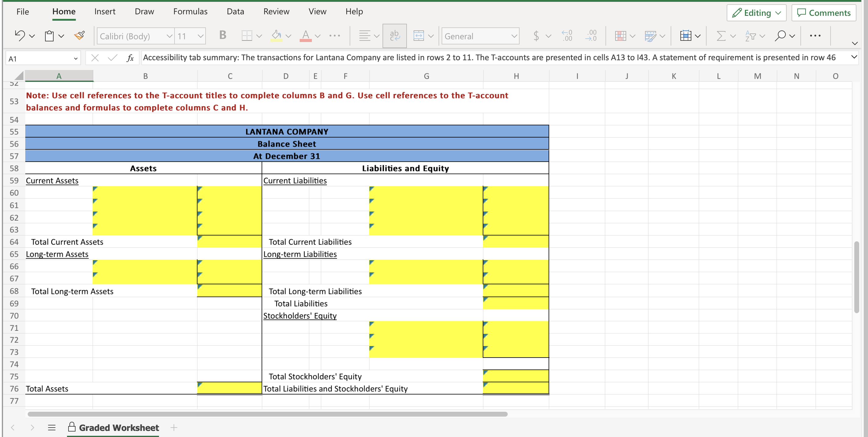
Task: Expand the General number format dropdown
Action: tap(514, 36)
